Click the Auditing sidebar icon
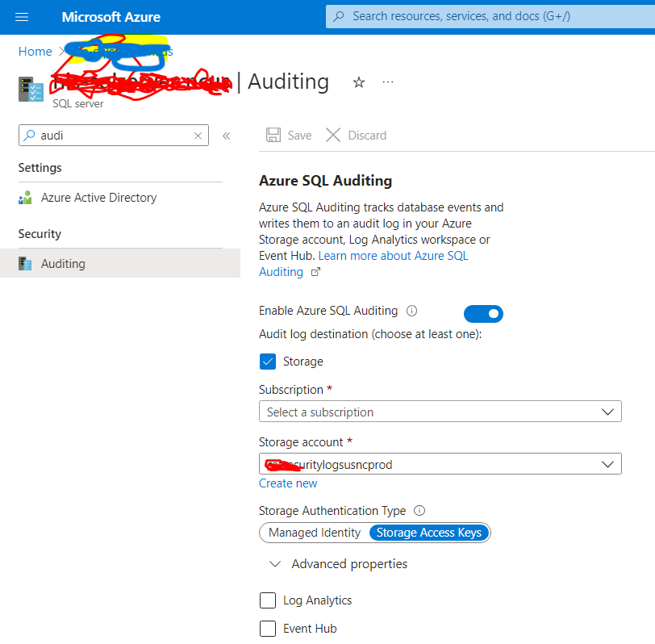 25,264
